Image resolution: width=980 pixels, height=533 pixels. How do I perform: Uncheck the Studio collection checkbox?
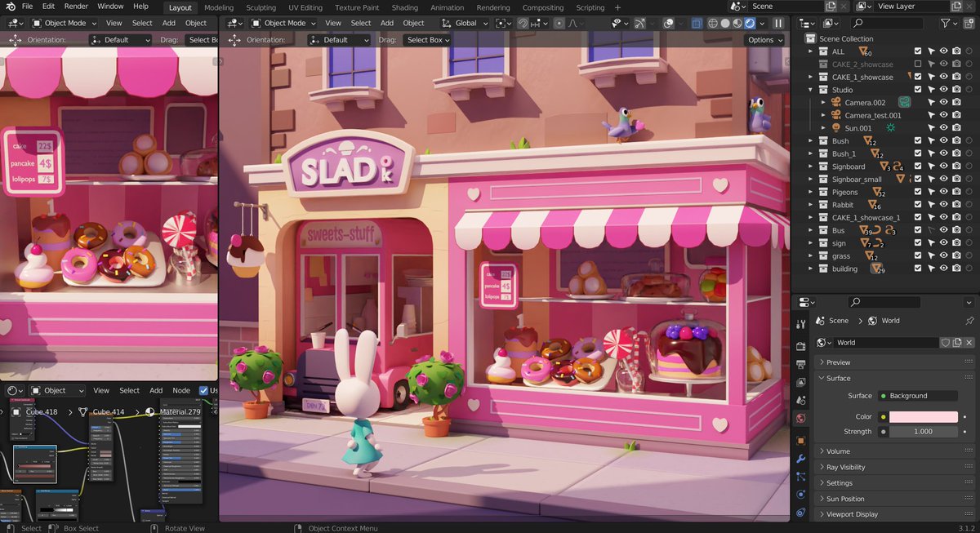click(x=918, y=90)
